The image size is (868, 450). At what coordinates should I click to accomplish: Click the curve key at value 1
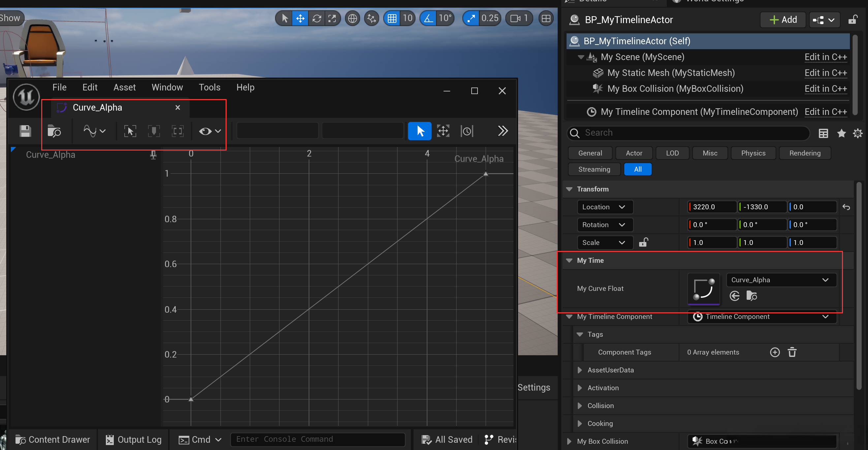485,174
